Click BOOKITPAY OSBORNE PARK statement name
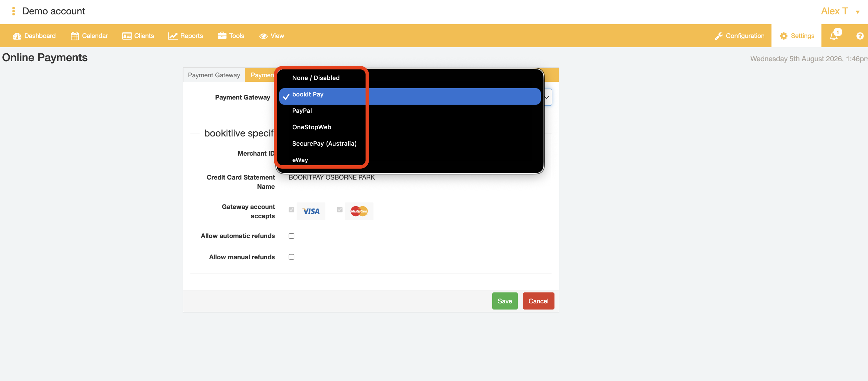868x381 pixels. tap(332, 177)
